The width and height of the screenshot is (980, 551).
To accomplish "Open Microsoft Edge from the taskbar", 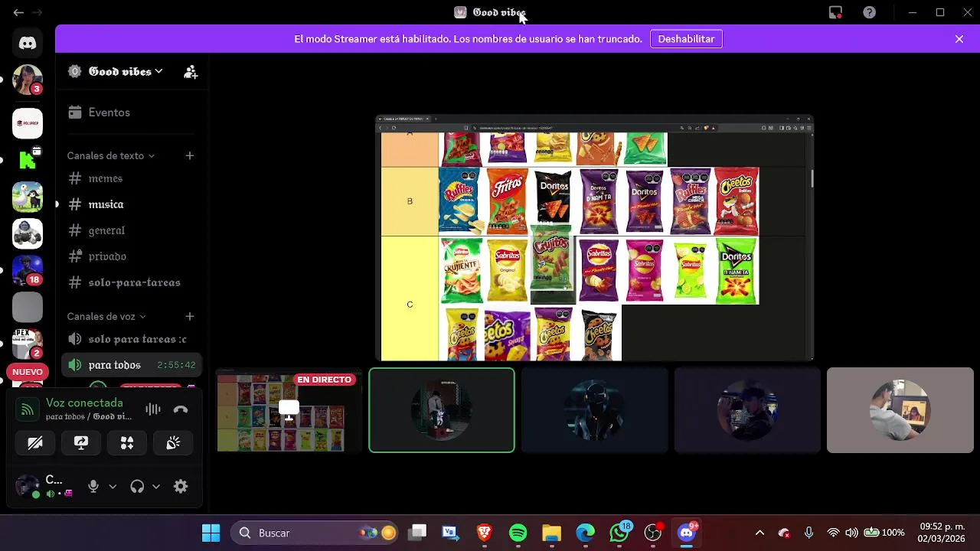I will pyautogui.click(x=585, y=533).
